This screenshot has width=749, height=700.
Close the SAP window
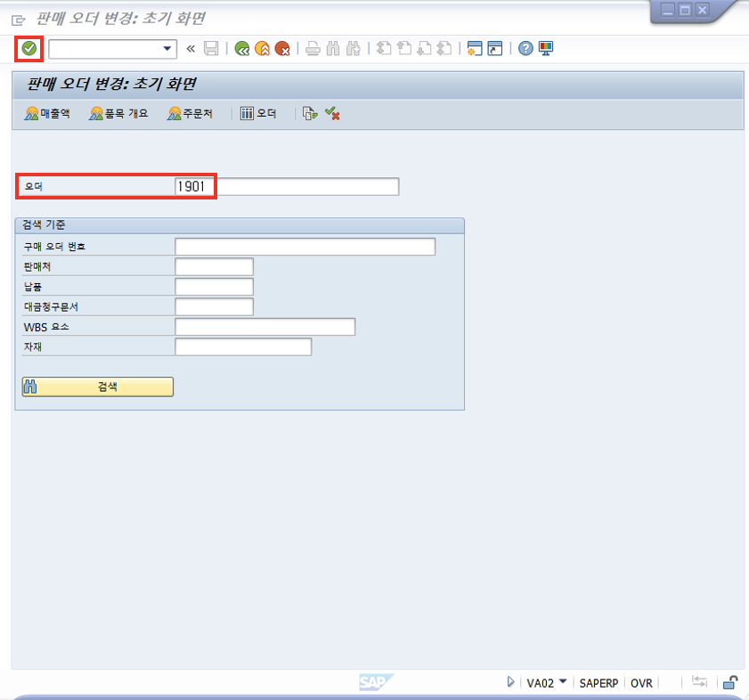(702, 10)
